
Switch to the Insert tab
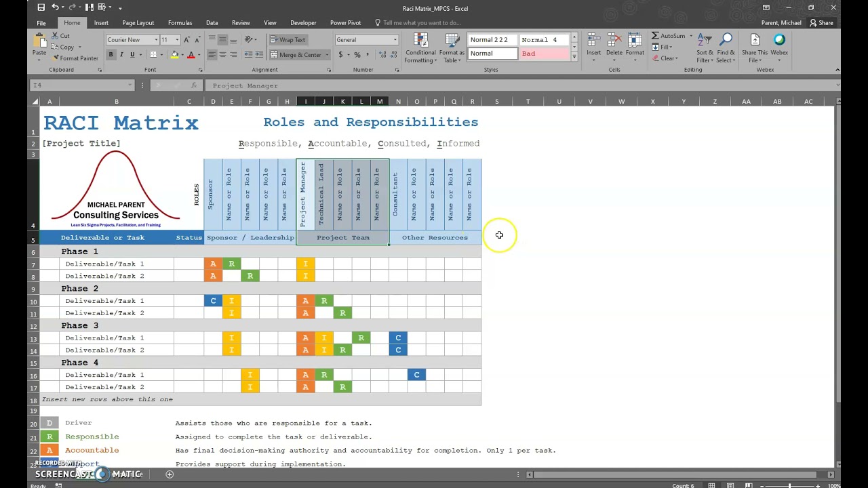pyautogui.click(x=101, y=23)
